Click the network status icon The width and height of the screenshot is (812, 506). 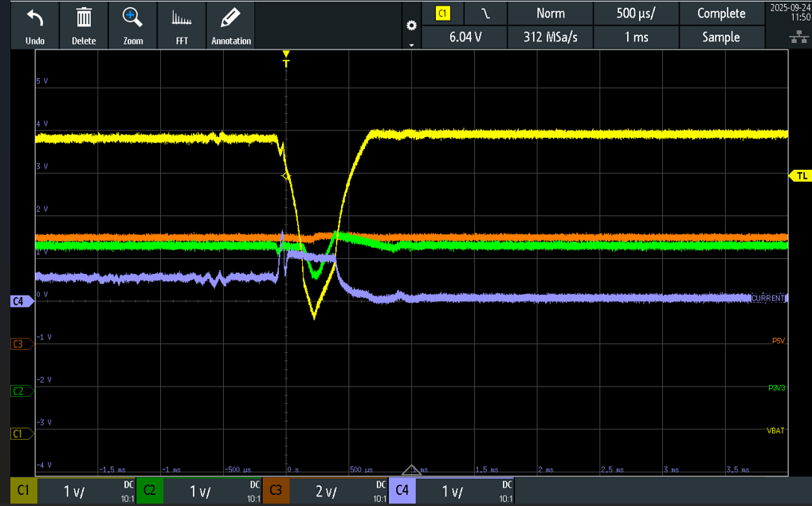pyautogui.click(x=799, y=37)
